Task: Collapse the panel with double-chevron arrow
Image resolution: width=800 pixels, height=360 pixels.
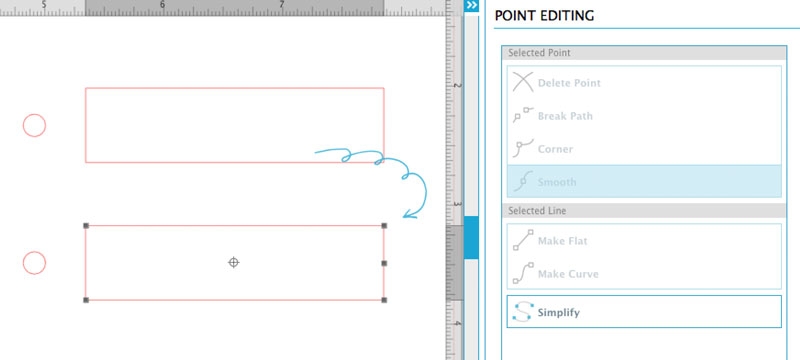Action: click(x=471, y=5)
